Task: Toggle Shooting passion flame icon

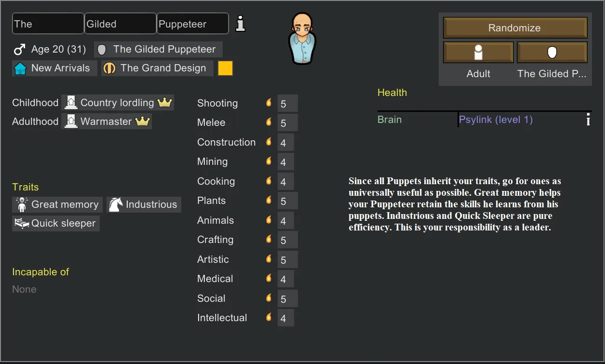Action: [x=269, y=103]
